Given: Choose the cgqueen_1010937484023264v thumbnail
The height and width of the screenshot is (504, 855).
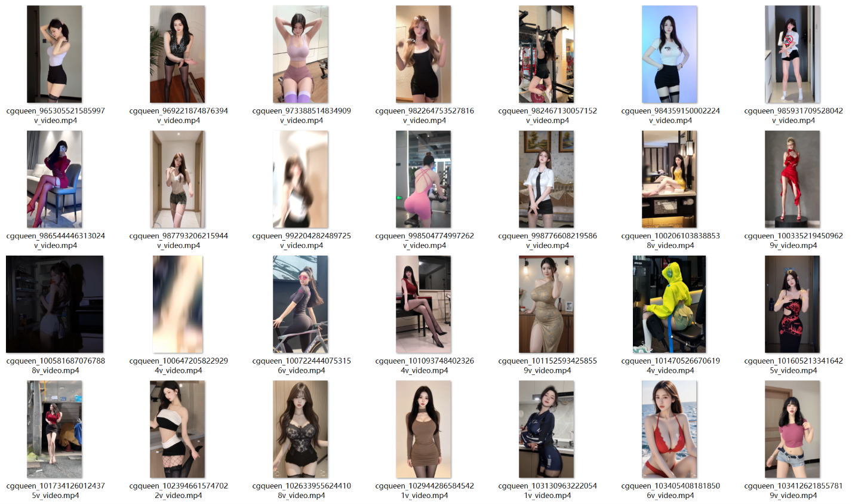Looking at the screenshot, I should click(x=423, y=304).
